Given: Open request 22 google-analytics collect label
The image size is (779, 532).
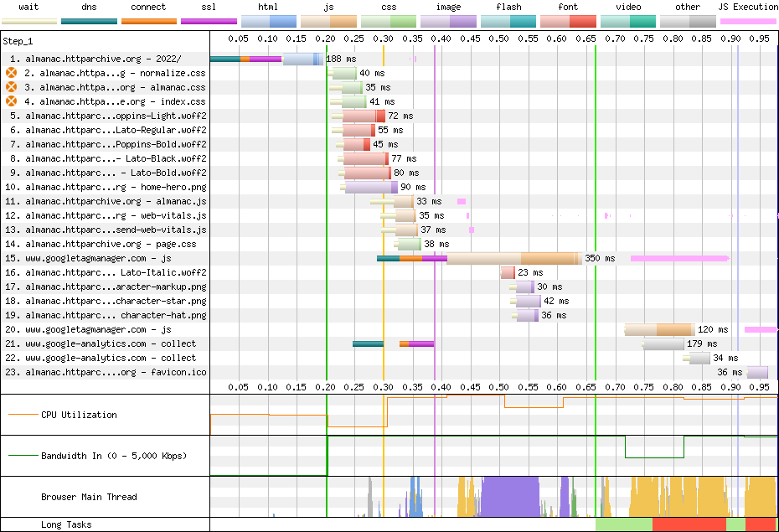Looking at the screenshot, I should pyautogui.click(x=101, y=358).
